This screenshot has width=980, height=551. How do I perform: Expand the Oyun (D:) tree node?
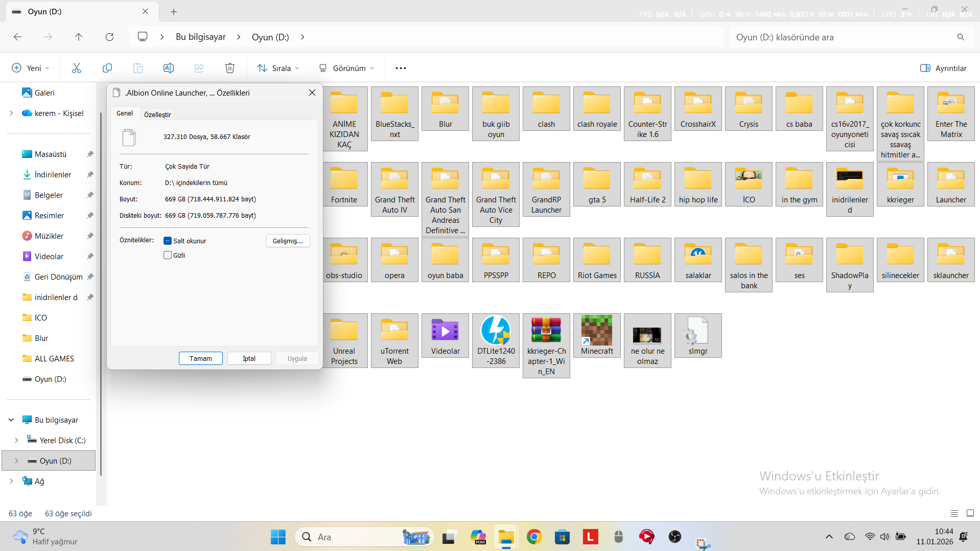pyautogui.click(x=16, y=461)
